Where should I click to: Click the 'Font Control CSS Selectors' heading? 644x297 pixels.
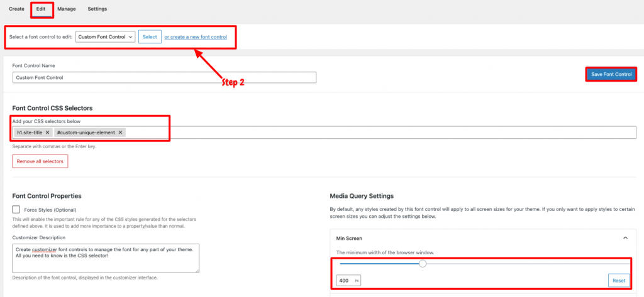coord(53,108)
